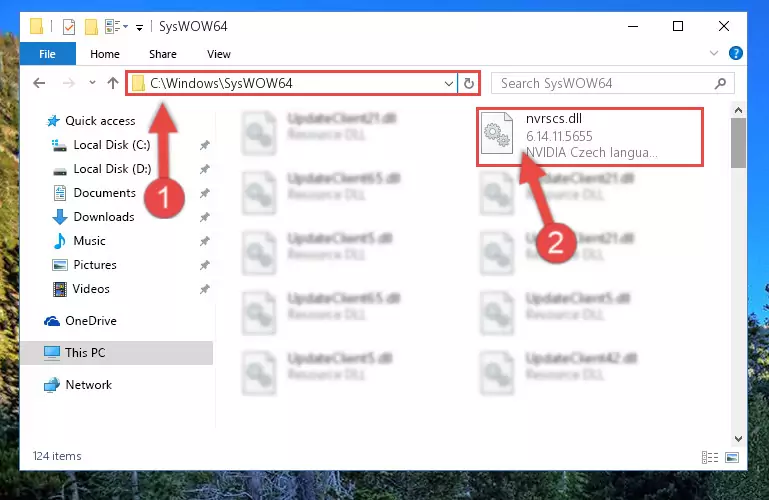Select the nvrscs.dll file
The image size is (769, 500).
590,137
